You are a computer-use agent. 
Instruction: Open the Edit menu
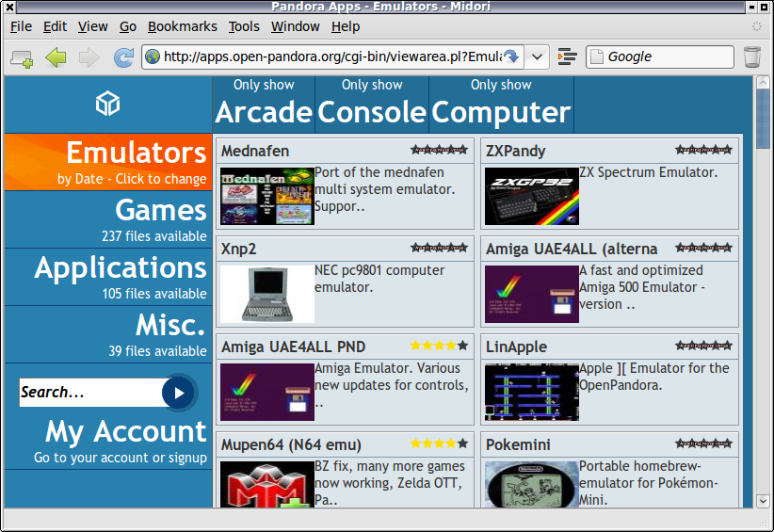pos(55,26)
